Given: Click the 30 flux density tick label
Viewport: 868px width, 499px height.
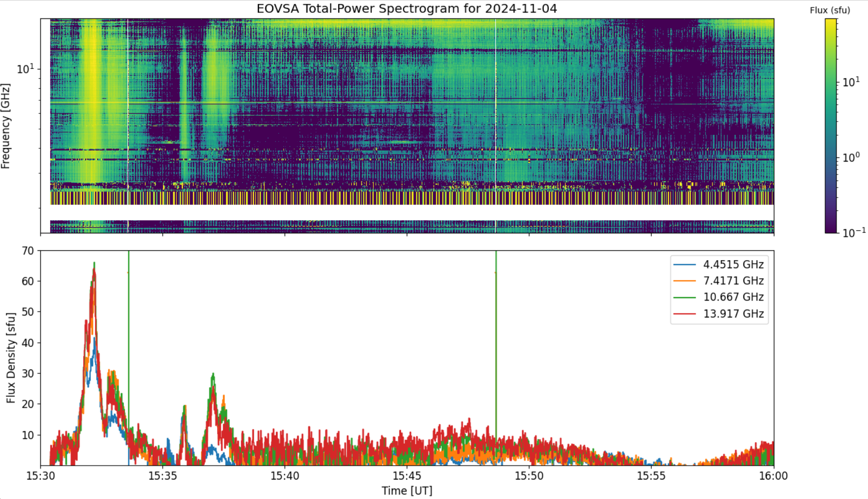Looking at the screenshot, I should pos(28,373).
